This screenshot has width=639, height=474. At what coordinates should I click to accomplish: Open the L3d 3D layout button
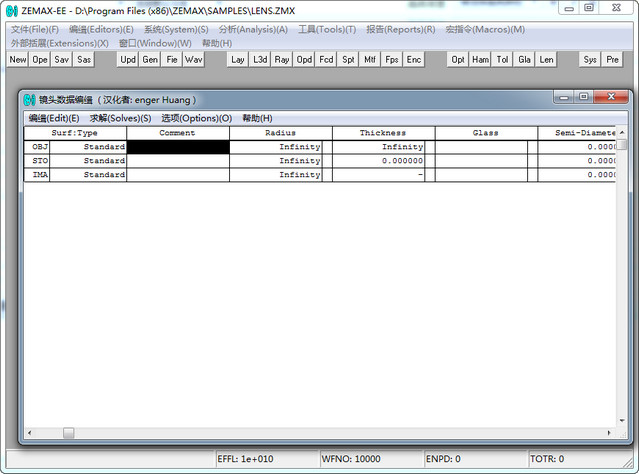pyautogui.click(x=260, y=60)
